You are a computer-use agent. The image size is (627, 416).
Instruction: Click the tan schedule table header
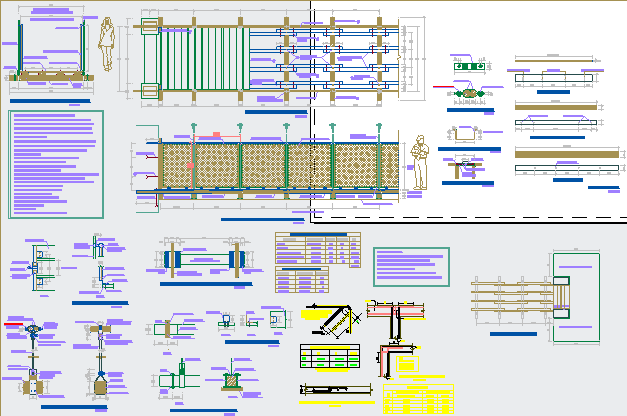pos(318,236)
